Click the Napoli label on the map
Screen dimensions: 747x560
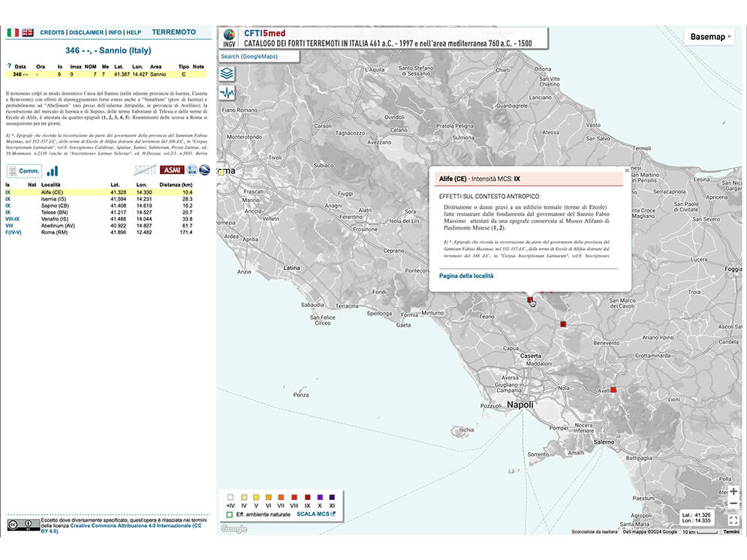click(x=520, y=405)
